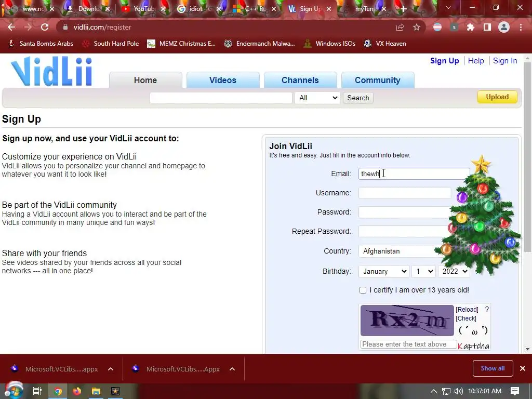Reload the captcha image

[467, 310]
